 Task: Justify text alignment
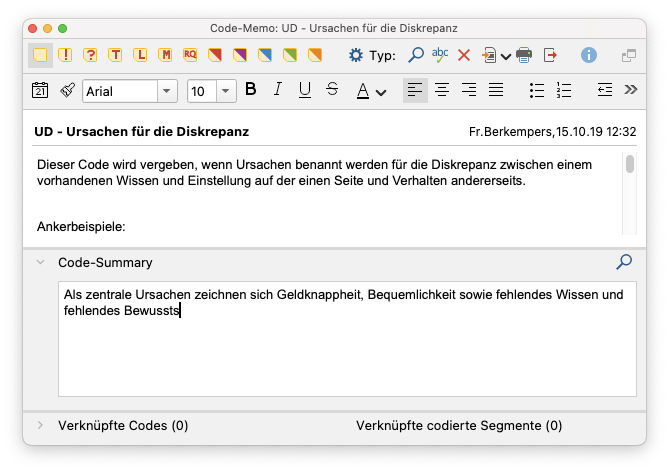tap(496, 90)
